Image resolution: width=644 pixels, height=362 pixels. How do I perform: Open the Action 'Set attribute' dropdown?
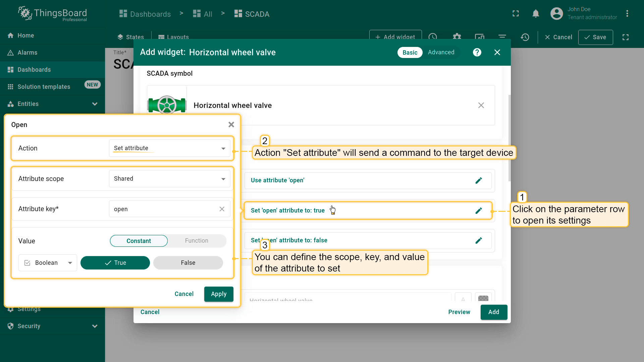coord(169,148)
